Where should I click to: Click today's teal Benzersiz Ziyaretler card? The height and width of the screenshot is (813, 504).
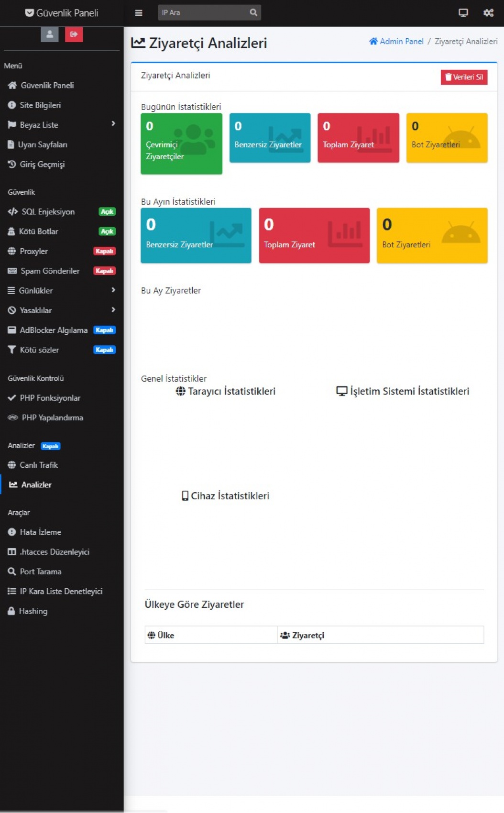(270, 138)
